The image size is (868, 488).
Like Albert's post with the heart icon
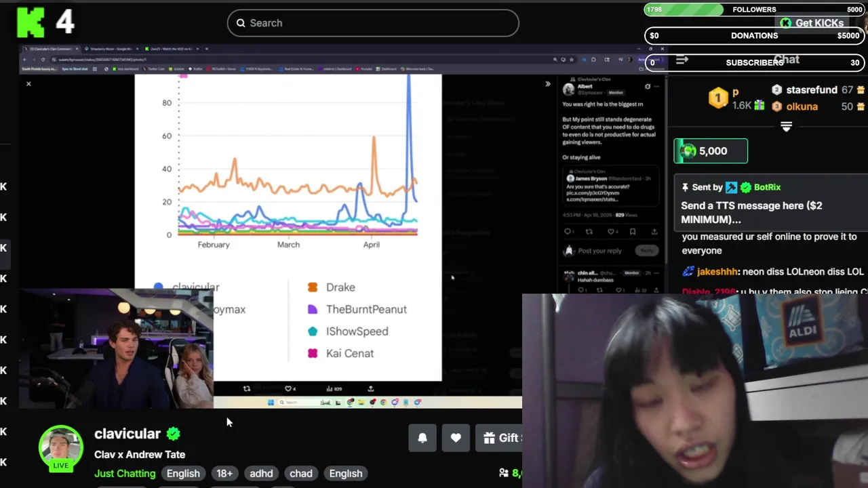610,232
